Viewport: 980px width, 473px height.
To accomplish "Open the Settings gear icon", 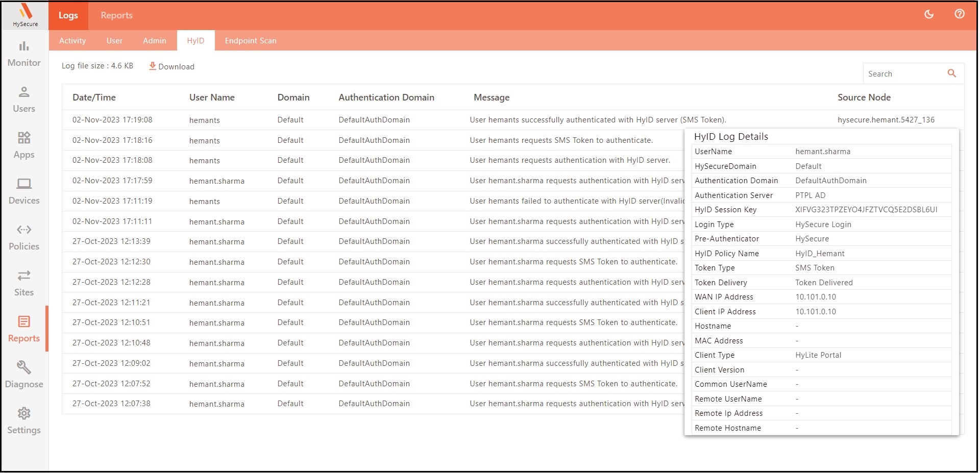I will [x=24, y=413].
